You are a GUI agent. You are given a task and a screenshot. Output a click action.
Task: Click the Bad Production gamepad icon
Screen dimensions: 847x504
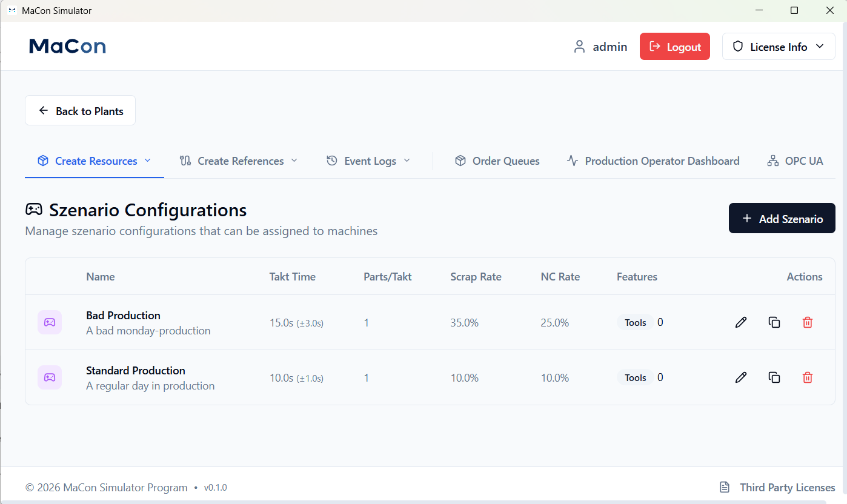(50, 322)
